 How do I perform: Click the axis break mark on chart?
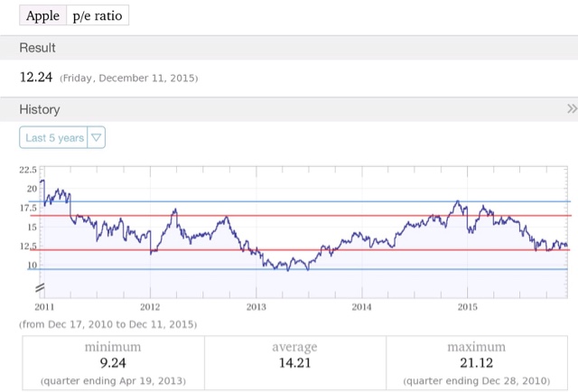pos(40,287)
